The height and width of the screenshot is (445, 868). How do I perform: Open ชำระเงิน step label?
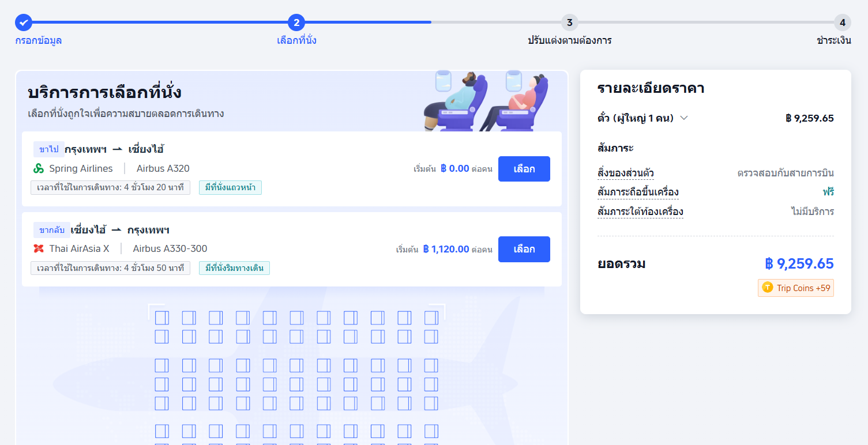coord(834,40)
